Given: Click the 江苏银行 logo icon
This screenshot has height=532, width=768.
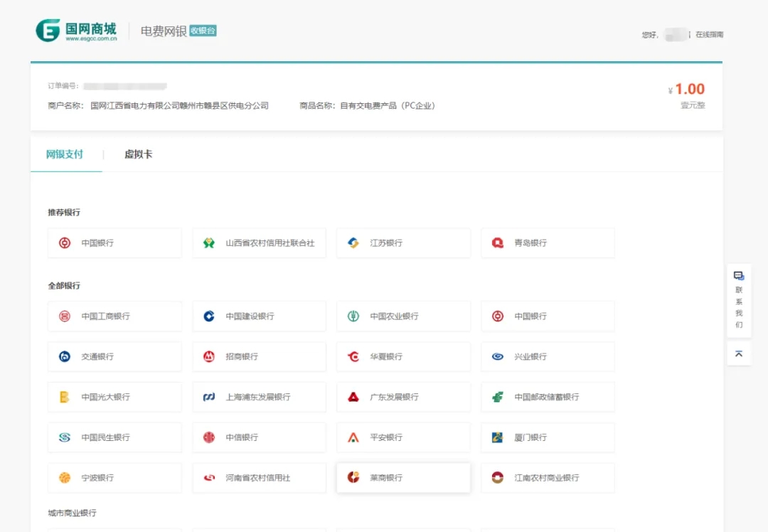Looking at the screenshot, I should click(353, 243).
